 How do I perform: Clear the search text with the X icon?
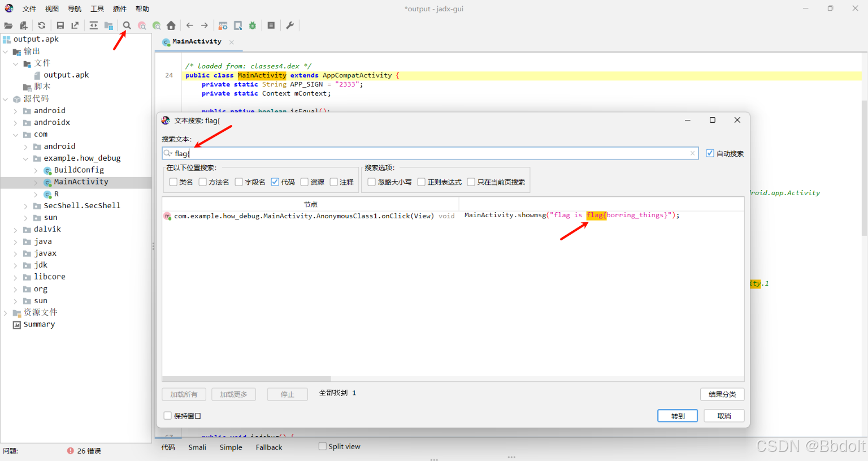click(x=693, y=153)
